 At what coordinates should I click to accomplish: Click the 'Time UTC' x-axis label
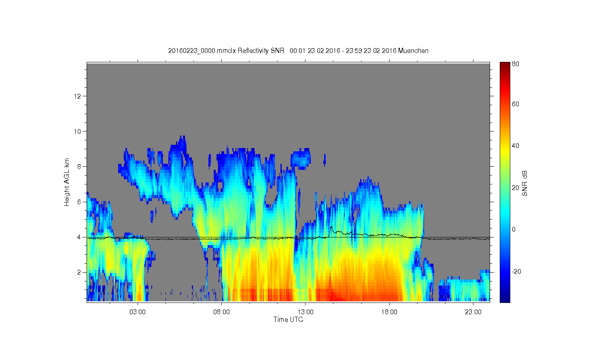[288, 320]
